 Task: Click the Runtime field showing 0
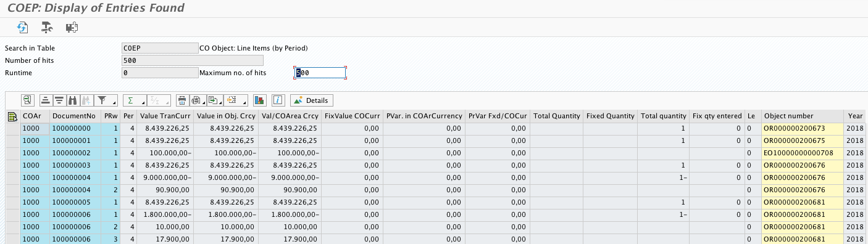click(161, 73)
